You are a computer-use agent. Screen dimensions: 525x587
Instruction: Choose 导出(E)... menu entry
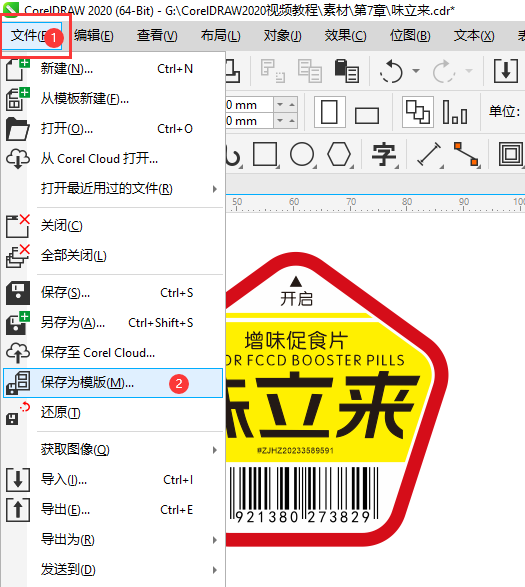[112, 510]
